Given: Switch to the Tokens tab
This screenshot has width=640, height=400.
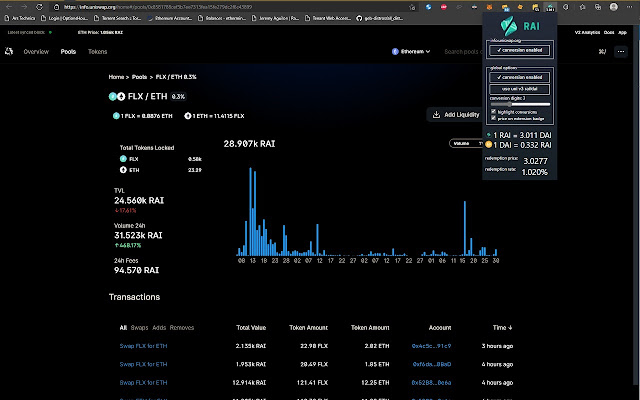Looking at the screenshot, I should 97,51.
